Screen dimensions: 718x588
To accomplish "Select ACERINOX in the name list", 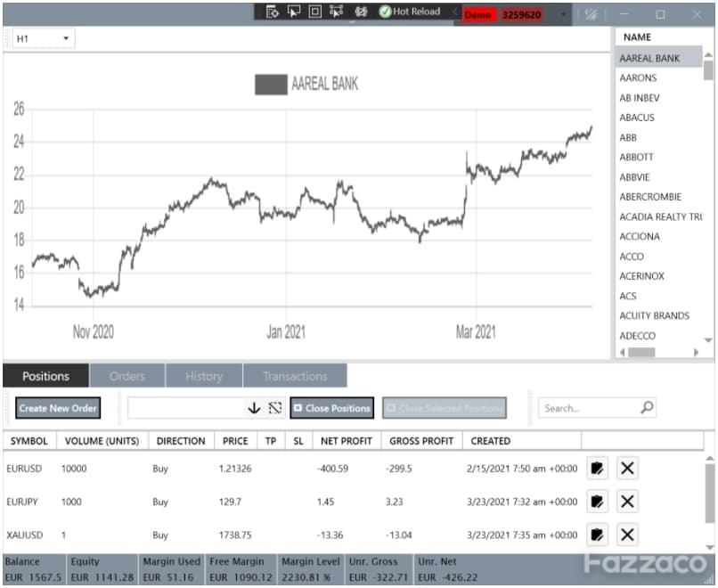I will click(641, 275).
